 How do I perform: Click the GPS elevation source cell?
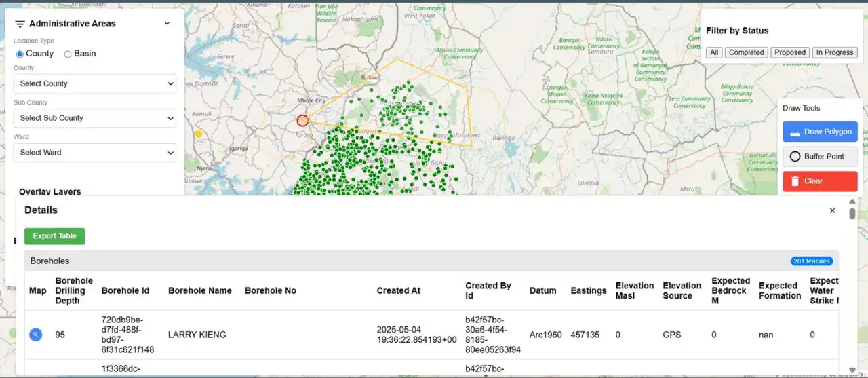coord(672,335)
